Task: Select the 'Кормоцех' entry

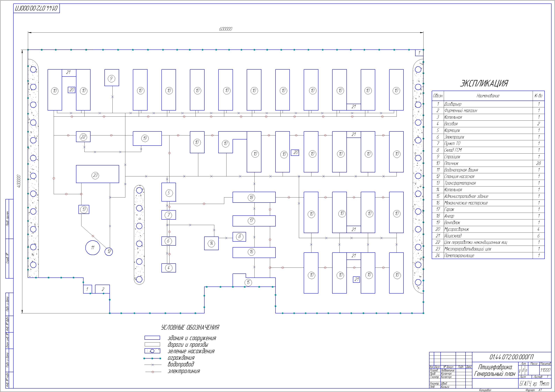Action: click(x=452, y=130)
